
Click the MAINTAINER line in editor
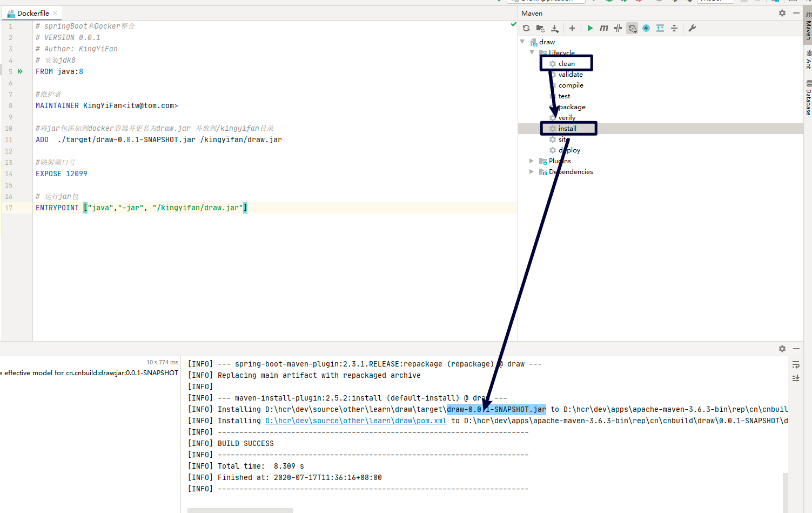click(x=107, y=105)
